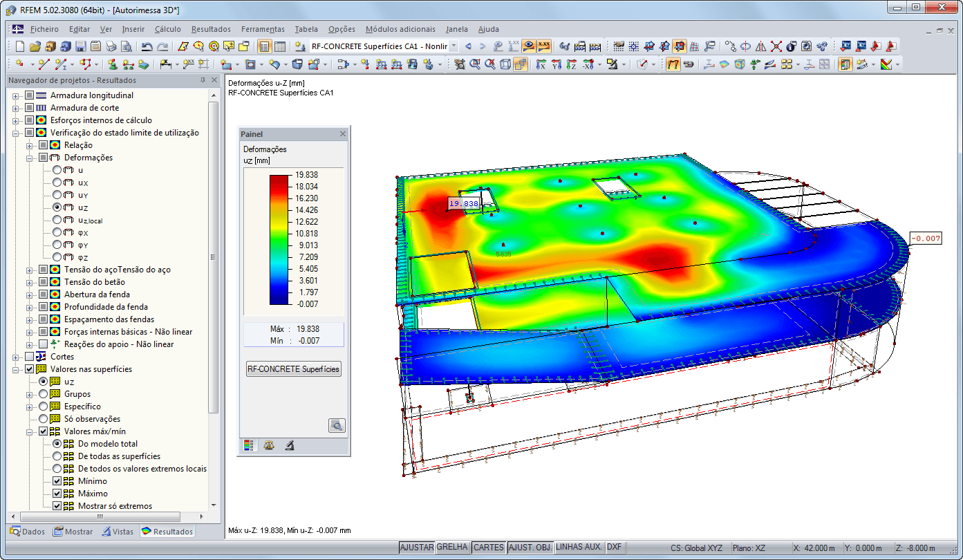This screenshot has height=560, width=963.
Task: Expand the Tensão do betão node
Action: click(29, 282)
